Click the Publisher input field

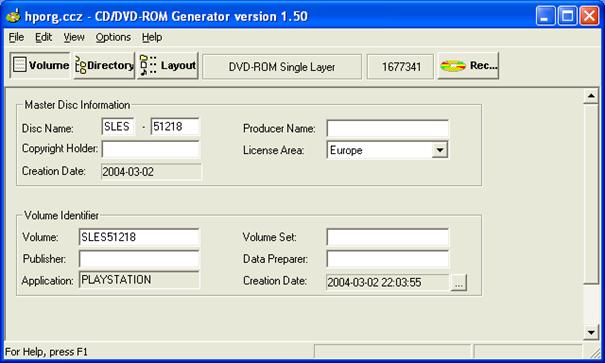pyautogui.click(x=139, y=259)
